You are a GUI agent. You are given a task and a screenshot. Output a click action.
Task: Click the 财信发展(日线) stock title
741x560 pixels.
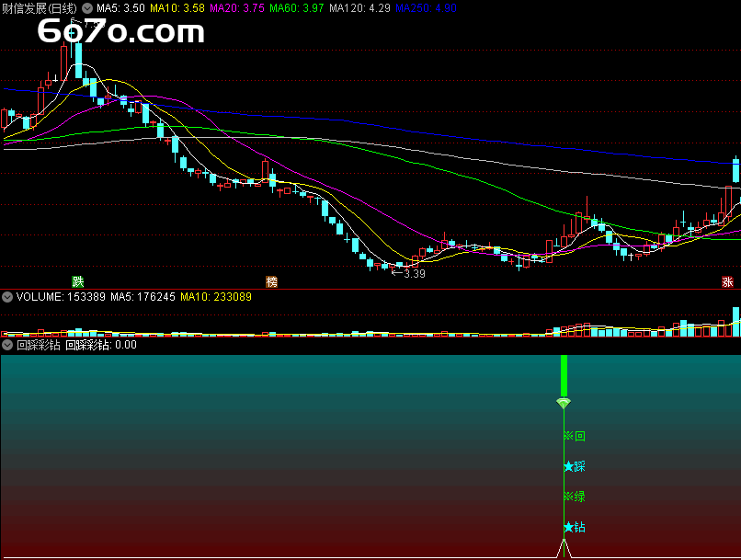pos(40,8)
